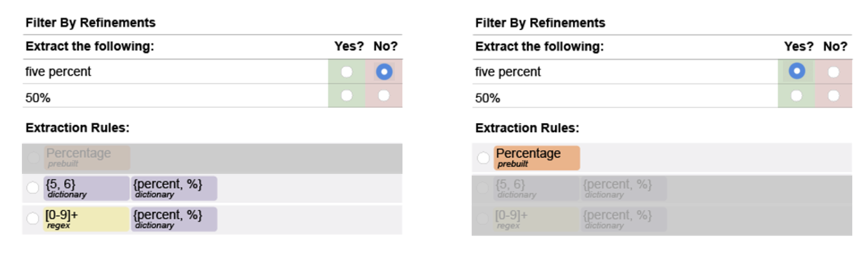Select the [0-9]+ regex rule radio in left panel
The width and height of the screenshot is (868, 253).
tap(33, 219)
